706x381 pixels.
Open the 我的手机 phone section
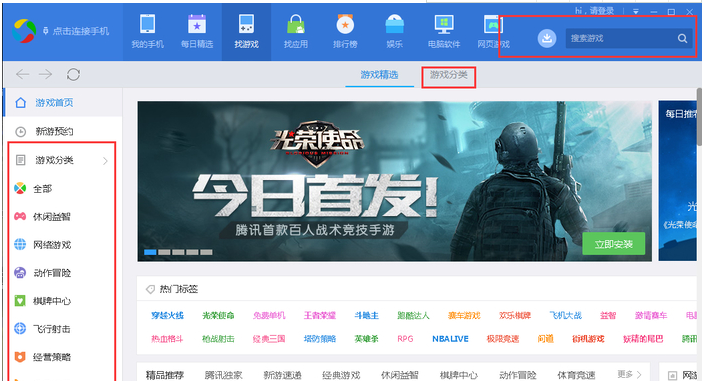[x=148, y=32]
